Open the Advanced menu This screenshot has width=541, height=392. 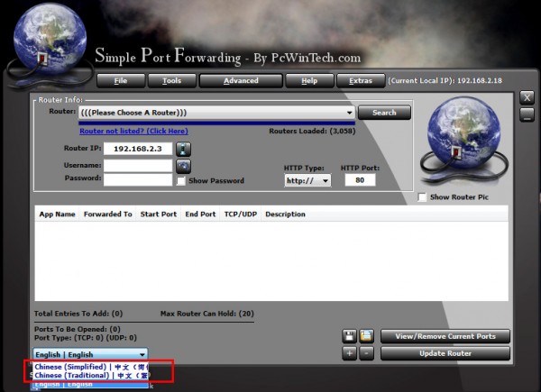pyautogui.click(x=241, y=81)
